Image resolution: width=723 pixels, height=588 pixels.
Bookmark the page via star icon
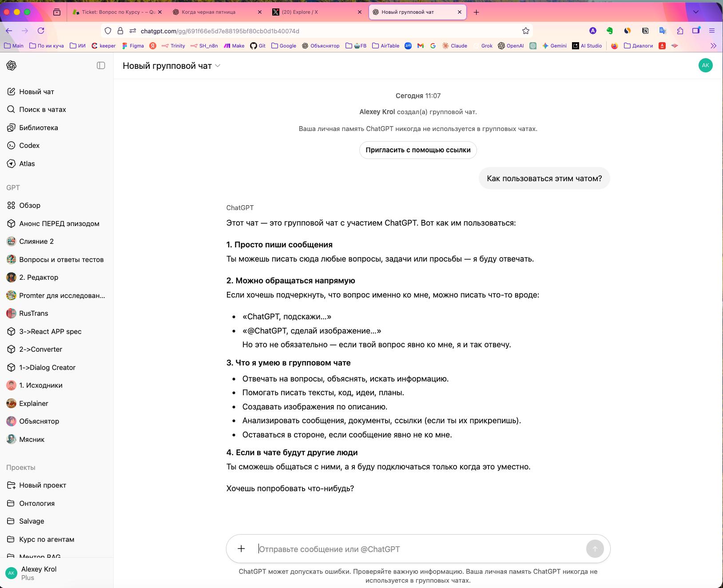(x=526, y=30)
